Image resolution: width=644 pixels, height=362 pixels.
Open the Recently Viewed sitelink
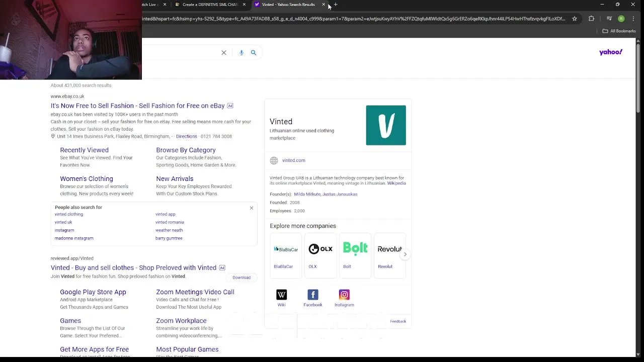pos(84,150)
